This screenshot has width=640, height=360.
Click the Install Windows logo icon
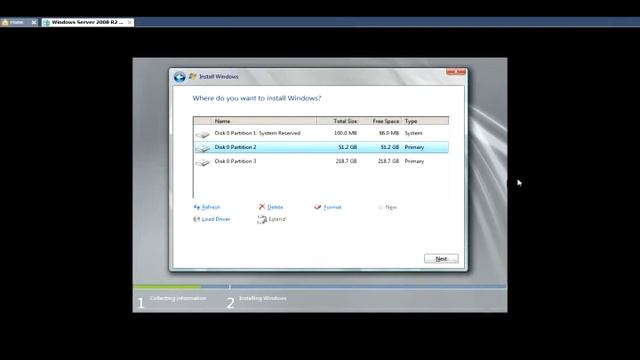pyautogui.click(x=193, y=76)
